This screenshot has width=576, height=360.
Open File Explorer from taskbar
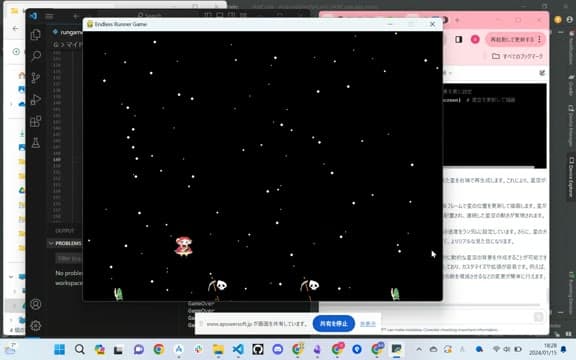[218, 349]
